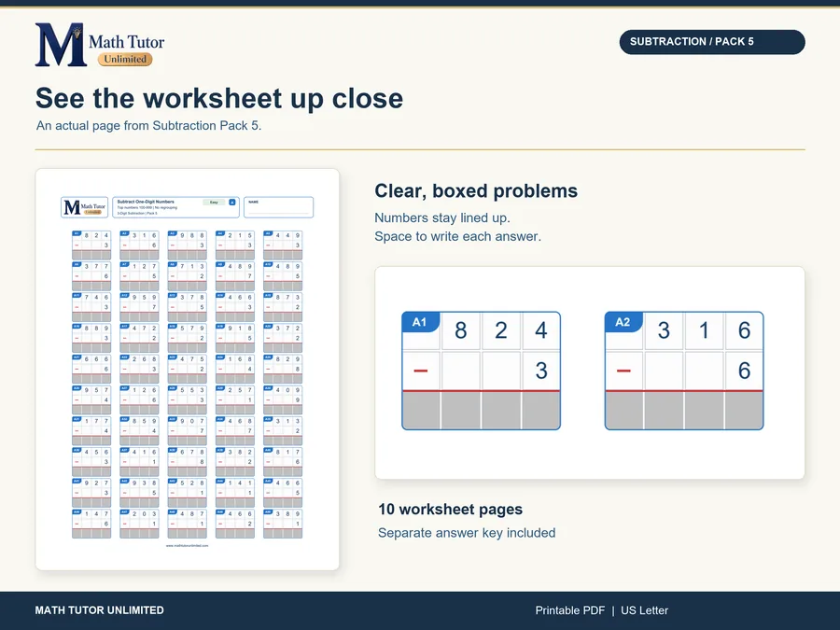
Task: Click the large digit 4 in enlarged A1 problem
Action: coord(541,330)
